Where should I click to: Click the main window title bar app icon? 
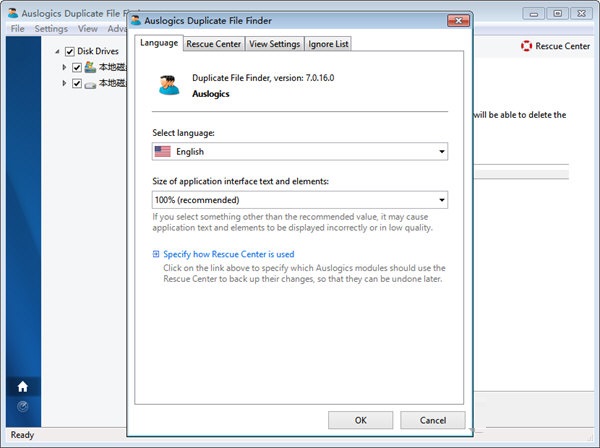pos(13,13)
